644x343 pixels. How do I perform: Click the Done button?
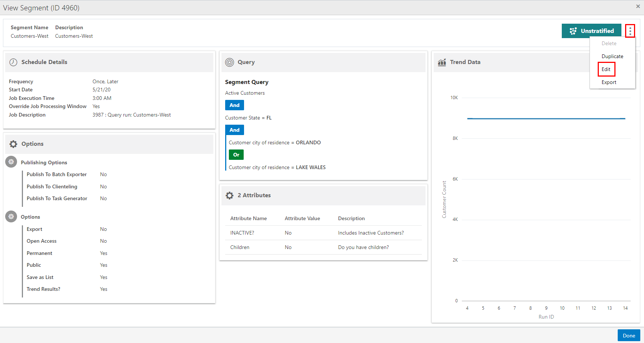click(629, 336)
